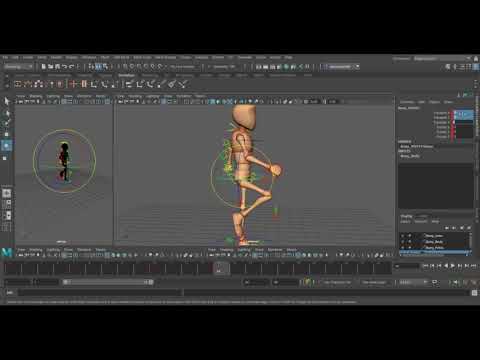The image size is (480, 360).
Task: Open the File menu
Action: [x=5, y=58]
